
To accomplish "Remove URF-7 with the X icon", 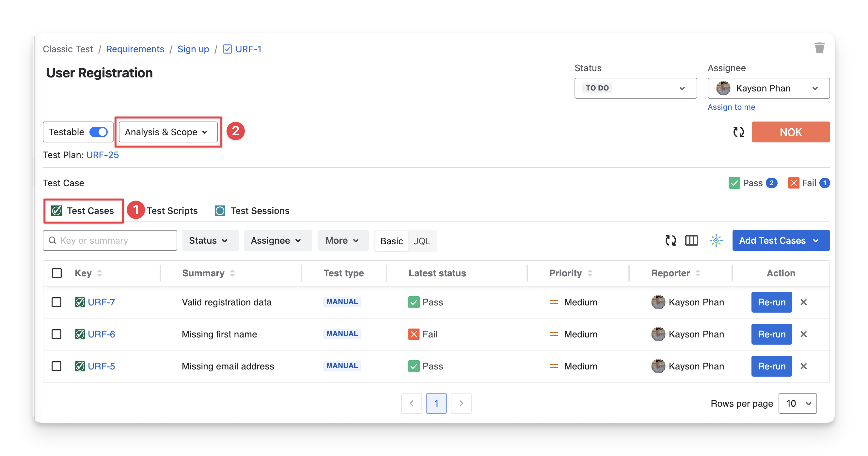I will (803, 302).
